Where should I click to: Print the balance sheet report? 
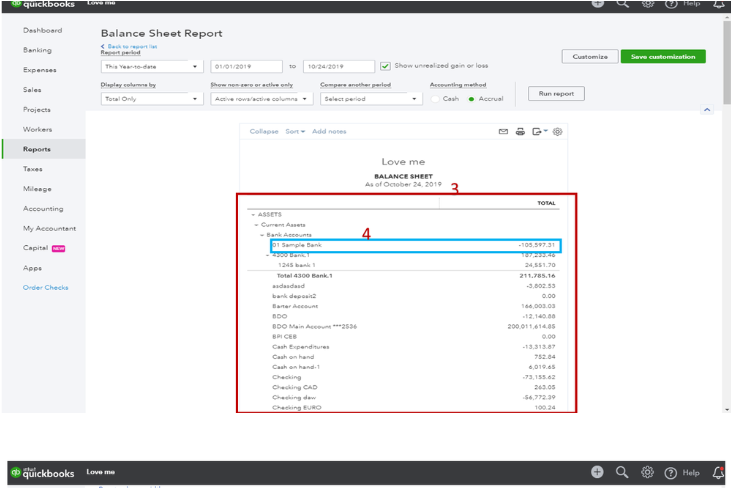click(x=520, y=131)
